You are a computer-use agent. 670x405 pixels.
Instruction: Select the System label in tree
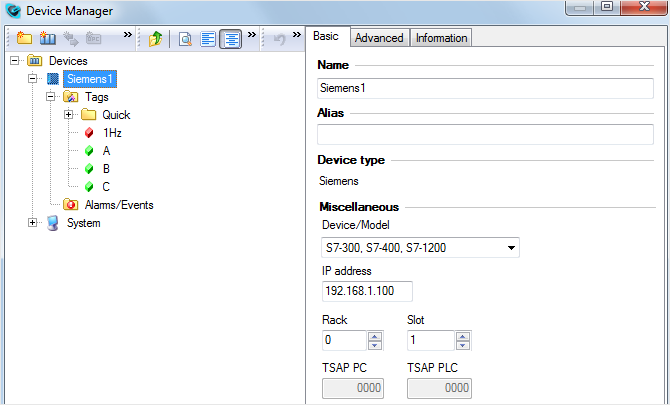84,223
